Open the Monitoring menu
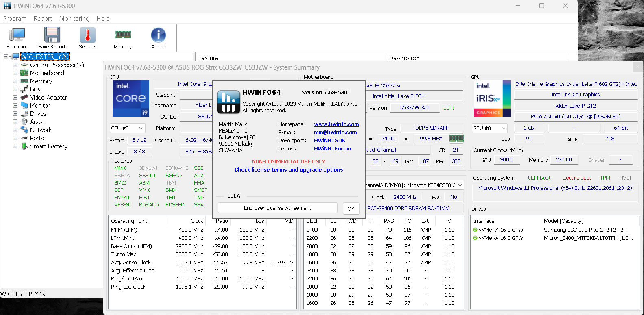 pos(74,19)
